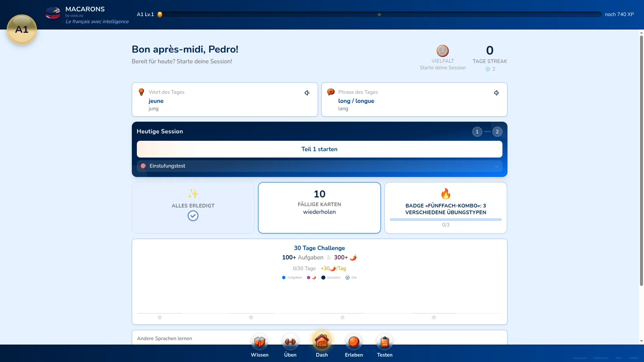This screenshot has height=362, width=644.
Task: Click the Vielfalt face badge icon
Action: click(x=442, y=51)
